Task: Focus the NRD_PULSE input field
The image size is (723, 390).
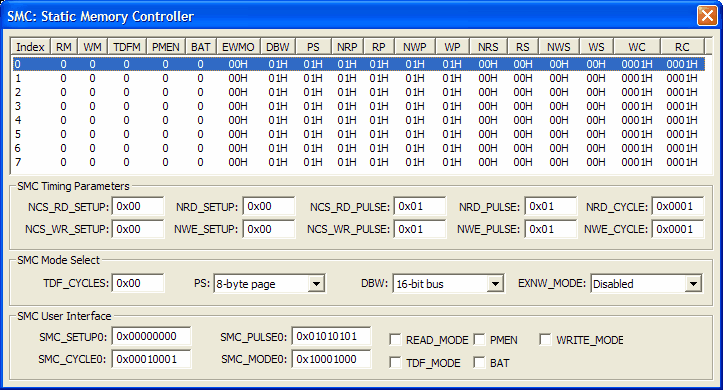Action: click(551, 206)
